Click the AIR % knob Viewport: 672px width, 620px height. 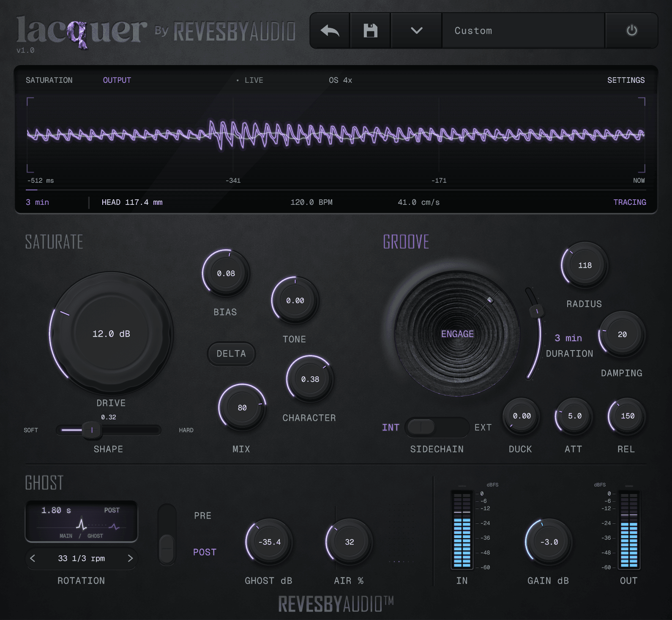click(x=349, y=542)
